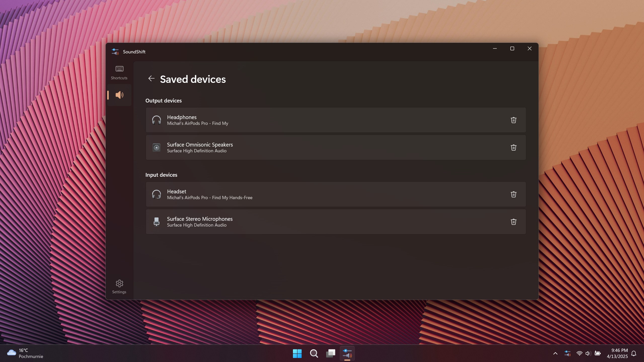The height and width of the screenshot is (362, 644).
Task: Select the speaker devices sidebar tab
Action: 119,95
